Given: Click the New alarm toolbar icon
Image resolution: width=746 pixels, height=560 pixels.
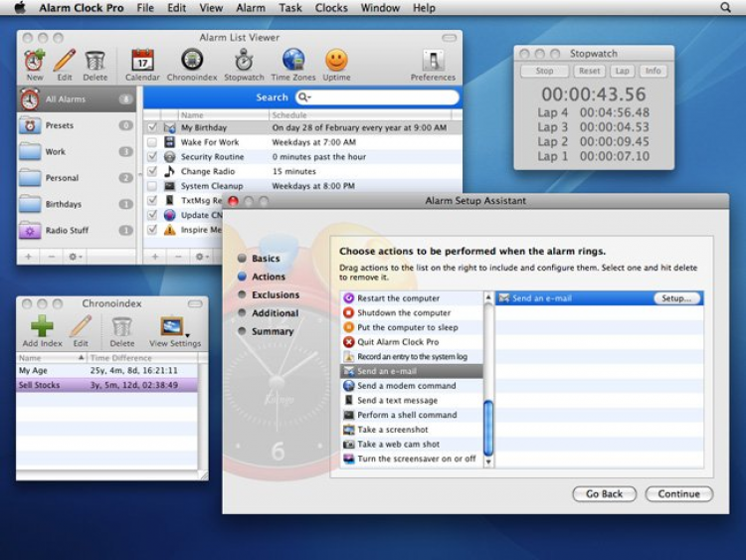Looking at the screenshot, I should tap(35, 62).
